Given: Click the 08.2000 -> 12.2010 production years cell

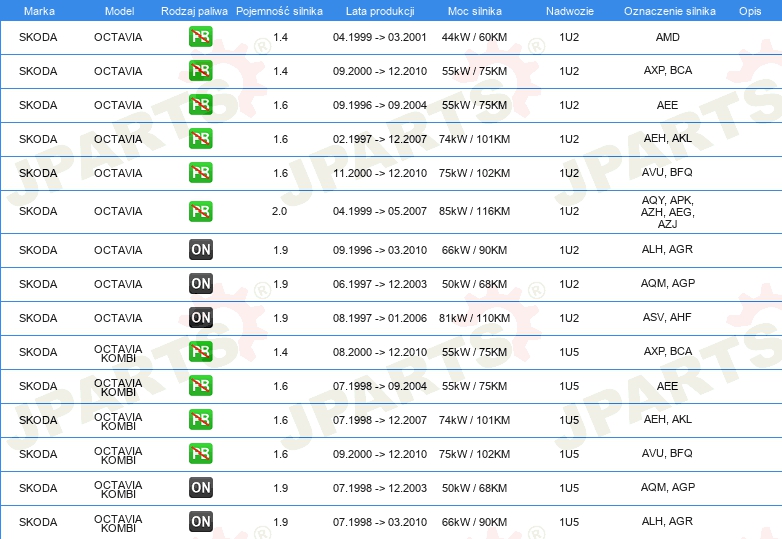Looking at the screenshot, I should (380, 352).
